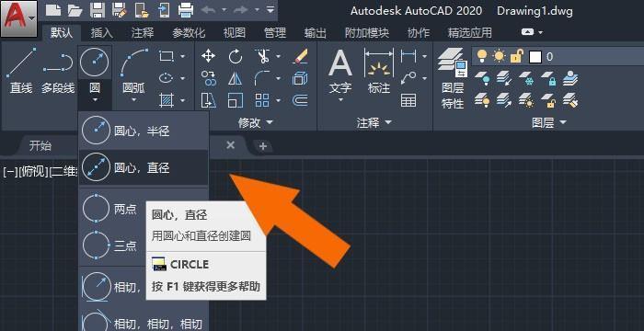The height and width of the screenshot is (331, 644).
Task: Open the 管理 ribbon tab
Action: point(275,33)
